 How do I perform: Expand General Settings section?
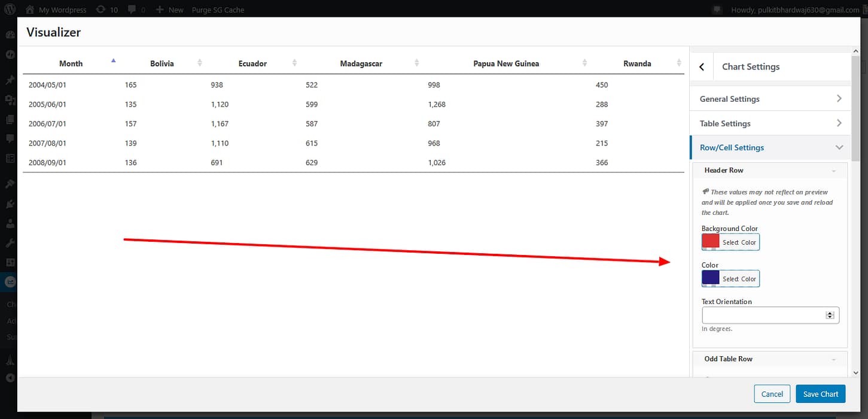[x=770, y=99]
